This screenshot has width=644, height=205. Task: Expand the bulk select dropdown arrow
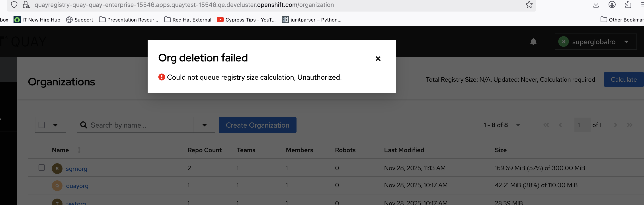55,125
